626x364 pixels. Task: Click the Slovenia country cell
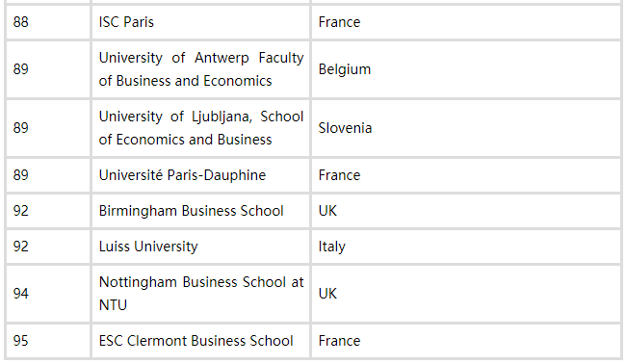coord(466,128)
